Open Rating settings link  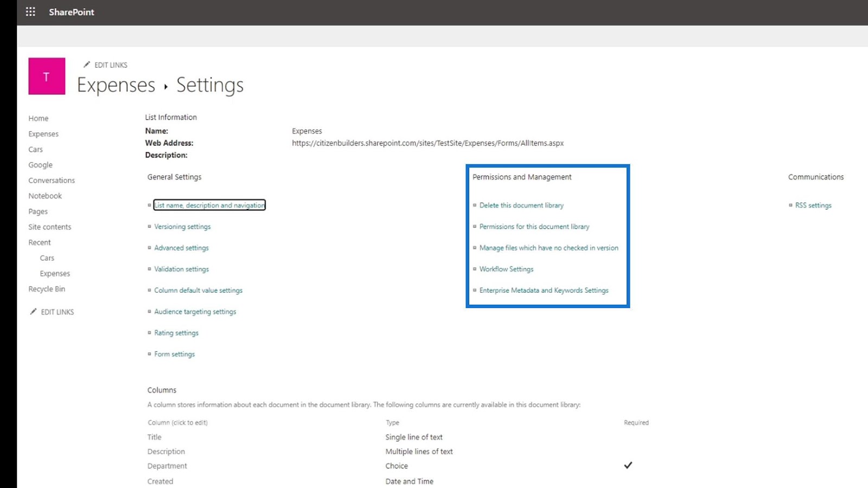click(176, 333)
